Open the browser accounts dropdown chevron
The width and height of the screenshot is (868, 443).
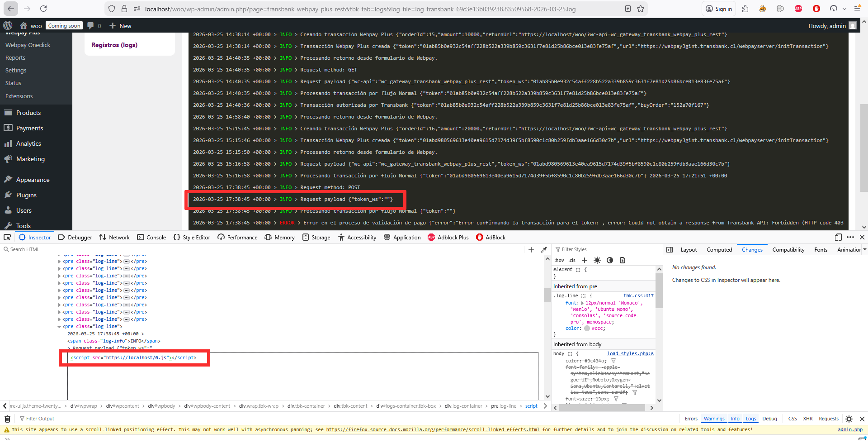844,9
